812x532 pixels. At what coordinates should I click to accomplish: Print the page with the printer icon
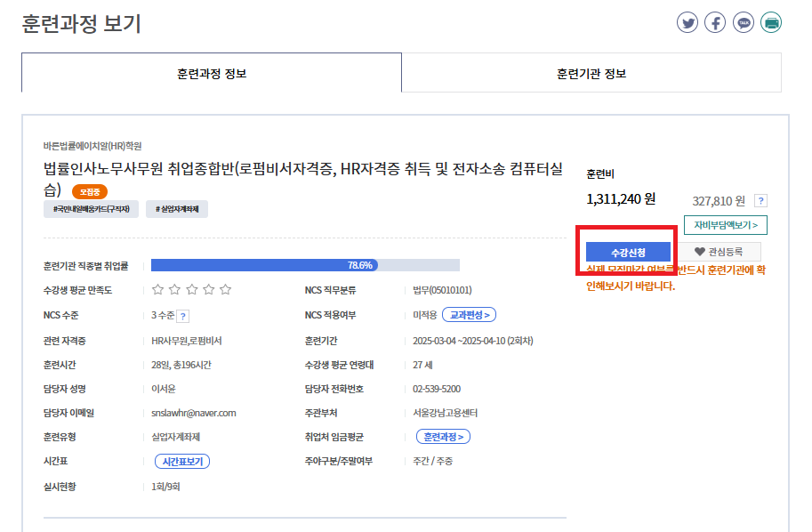coord(771,23)
